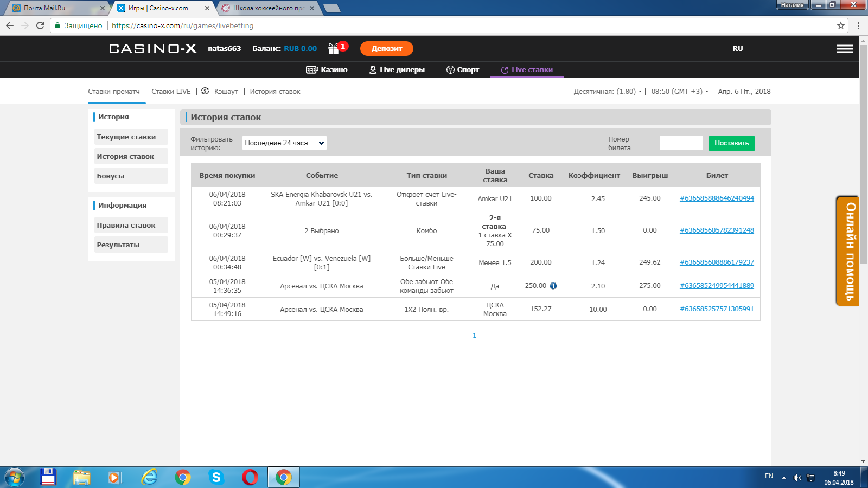Select История ставок in left sidebar

coord(131,156)
